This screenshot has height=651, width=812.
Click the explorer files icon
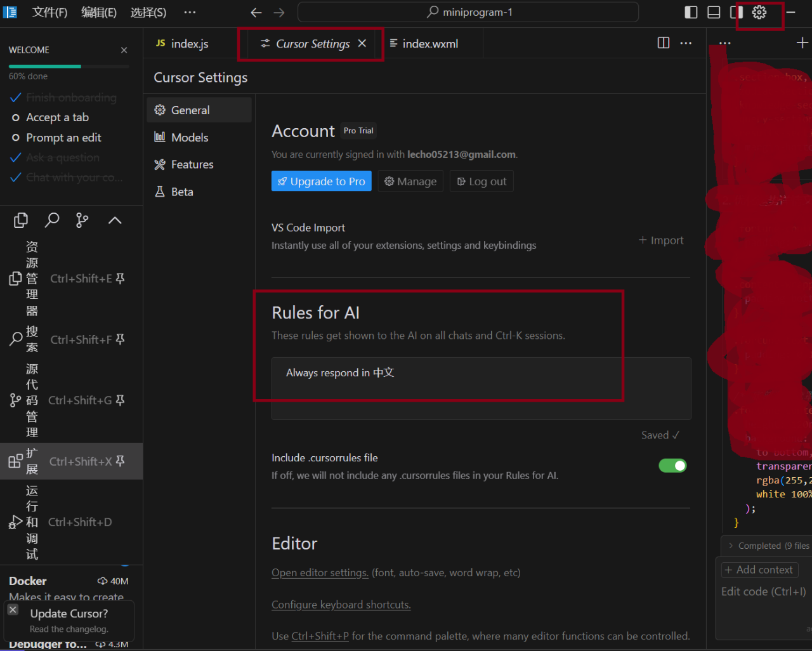click(21, 220)
